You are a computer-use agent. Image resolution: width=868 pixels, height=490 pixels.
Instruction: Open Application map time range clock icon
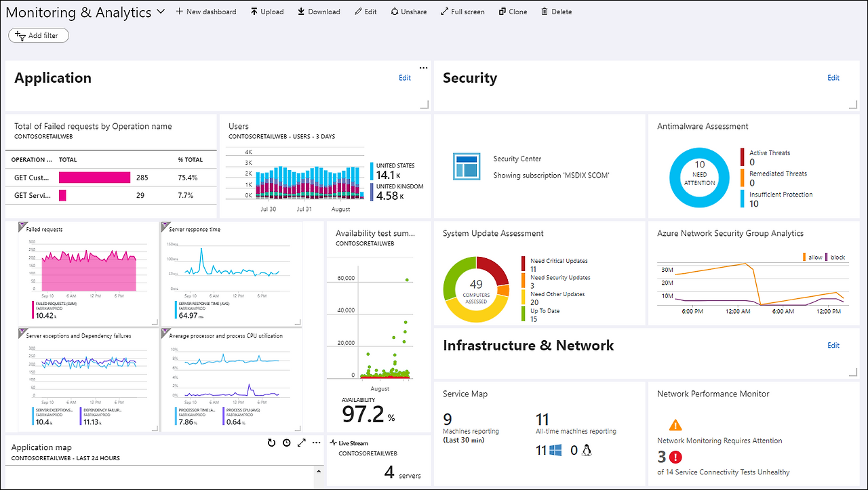point(287,443)
